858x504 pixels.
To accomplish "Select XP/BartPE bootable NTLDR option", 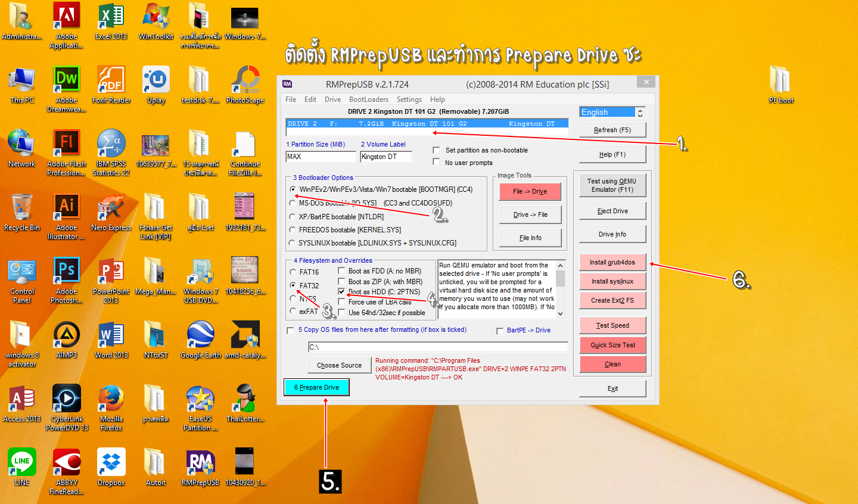I will click(x=293, y=217).
